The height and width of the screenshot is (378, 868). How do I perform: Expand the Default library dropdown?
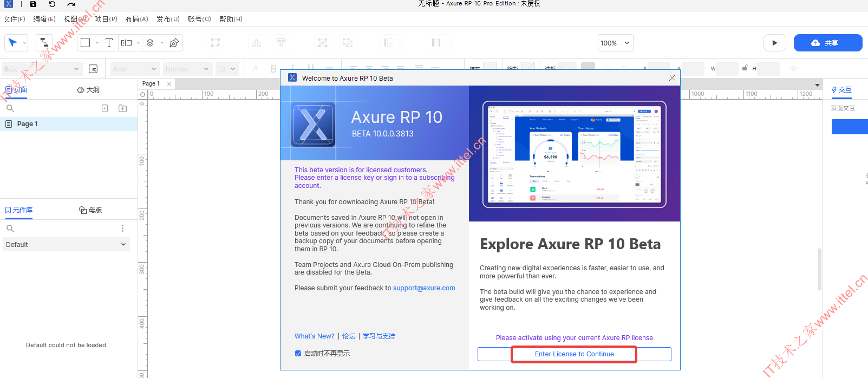tap(67, 245)
